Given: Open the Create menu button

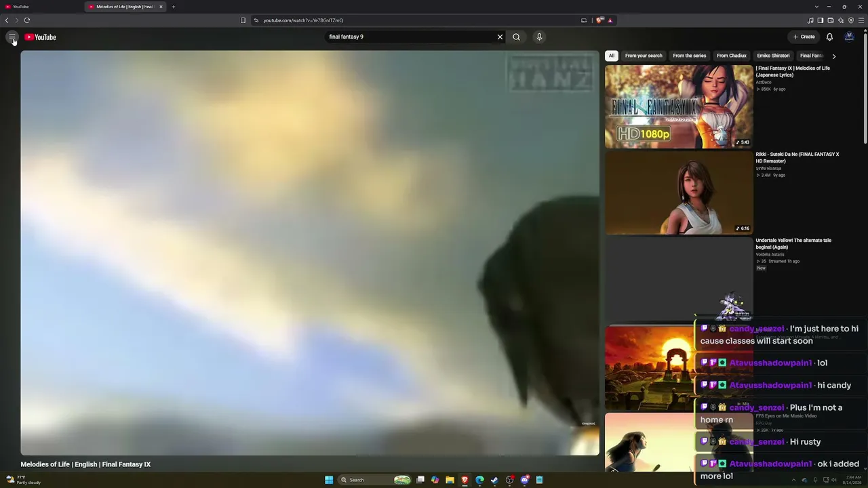Looking at the screenshot, I should (x=804, y=37).
